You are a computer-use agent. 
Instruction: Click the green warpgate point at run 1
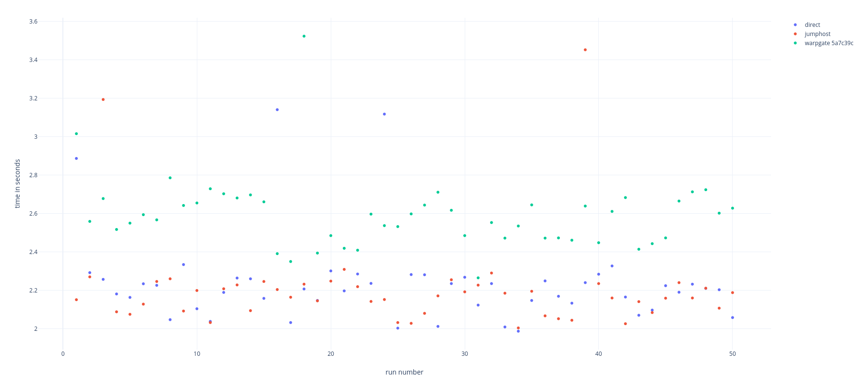76,133
